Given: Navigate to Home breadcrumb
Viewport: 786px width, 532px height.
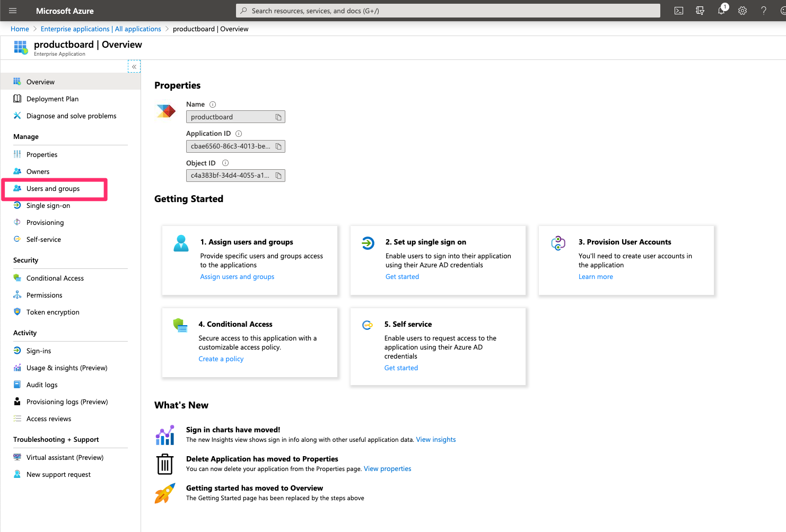Looking at the screenshot, I should click(x=20, y=29).
